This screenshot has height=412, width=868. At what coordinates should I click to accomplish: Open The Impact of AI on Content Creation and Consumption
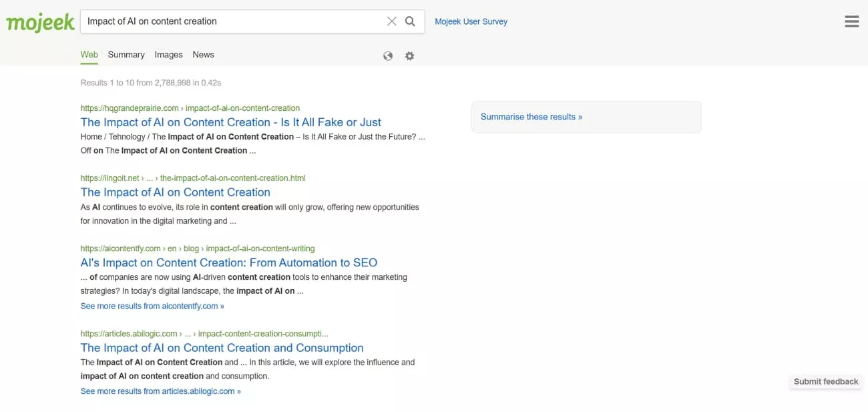[222, 347]
